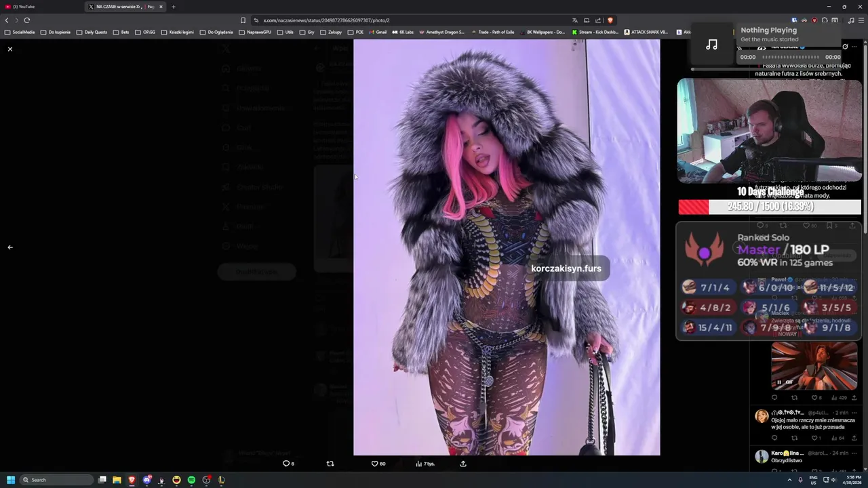Open Brave browser from the taskbar

(x=132, y=480)
